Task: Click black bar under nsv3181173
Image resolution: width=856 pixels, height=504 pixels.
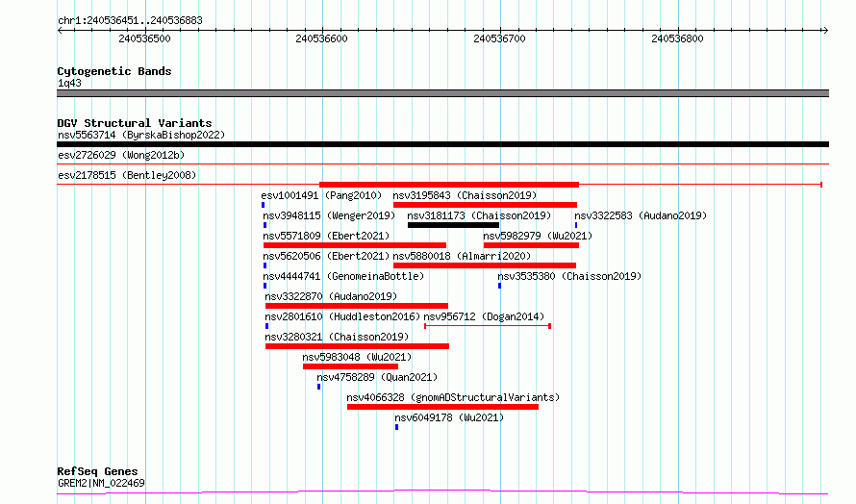Action: [453, 225]
